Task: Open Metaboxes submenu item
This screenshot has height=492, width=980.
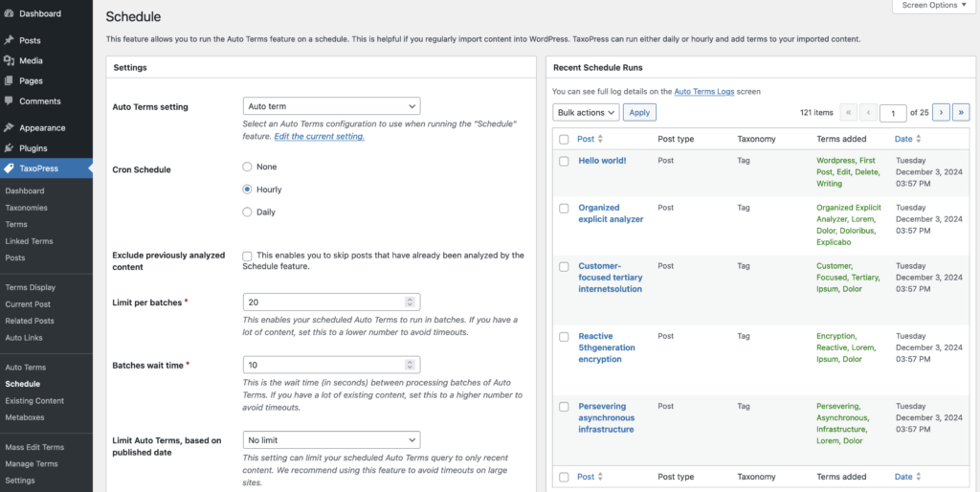Action: pyautogui.click(x=24, y=417)
